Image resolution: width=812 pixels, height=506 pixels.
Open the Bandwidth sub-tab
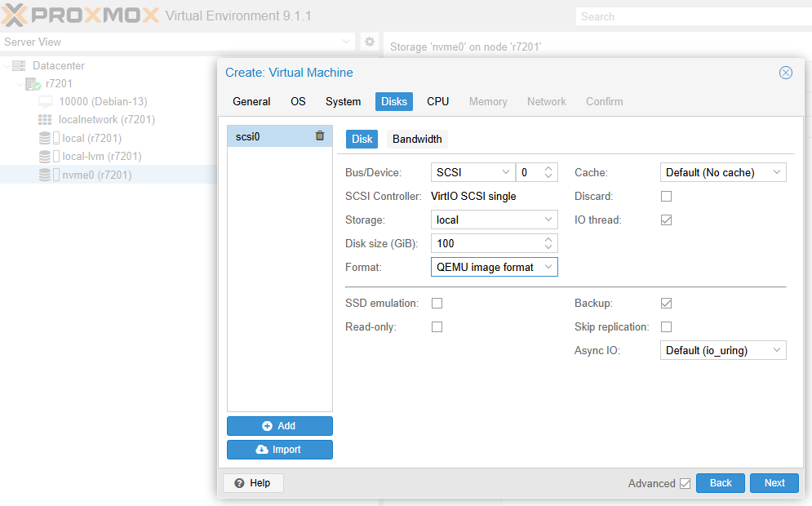417,139
